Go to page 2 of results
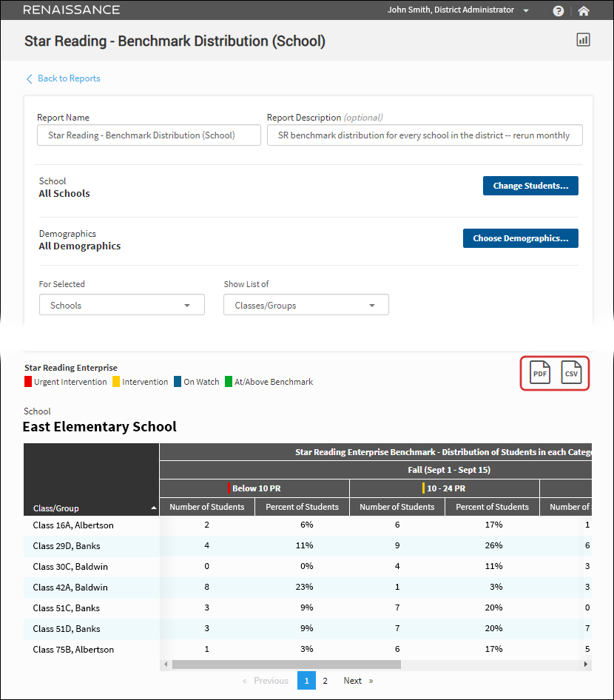Viewport: 614px width, 700px height. [325, 680]
